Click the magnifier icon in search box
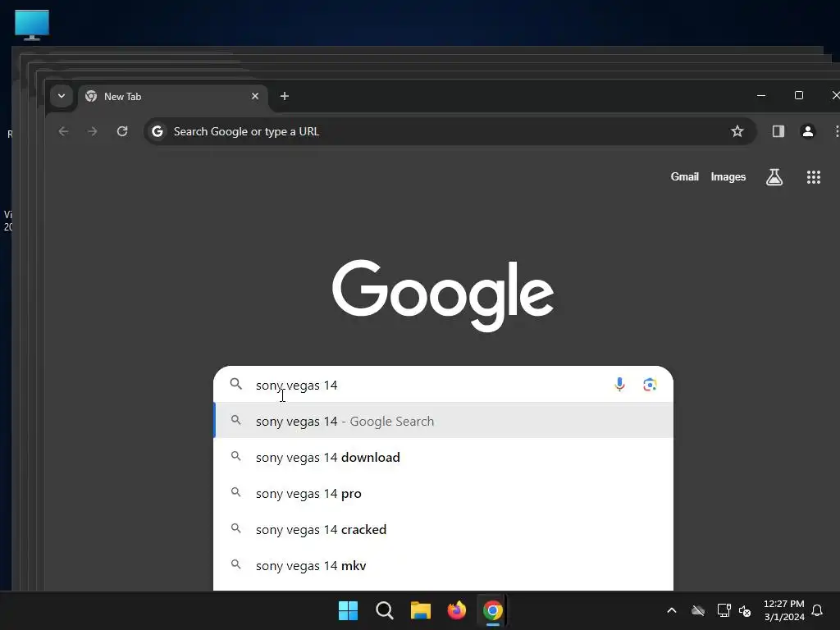The height and width of the screenshot is (630, 840). [236, 384]
